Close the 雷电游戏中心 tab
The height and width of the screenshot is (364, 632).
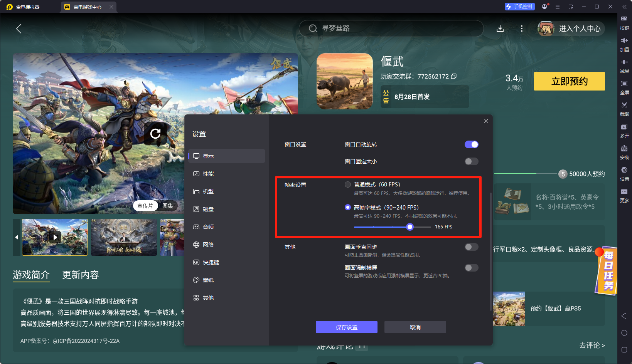(111, 7)
